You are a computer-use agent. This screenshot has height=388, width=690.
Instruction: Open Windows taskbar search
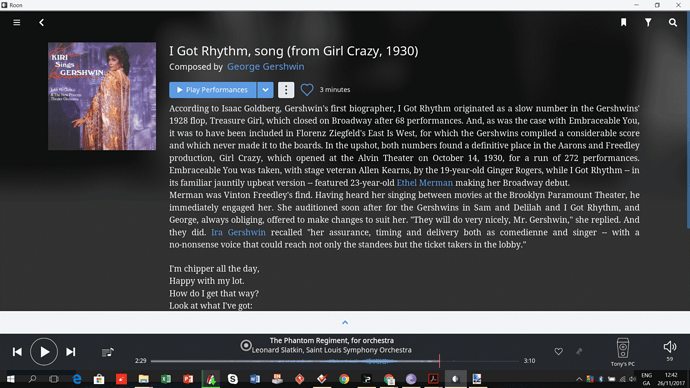point(32,379)
